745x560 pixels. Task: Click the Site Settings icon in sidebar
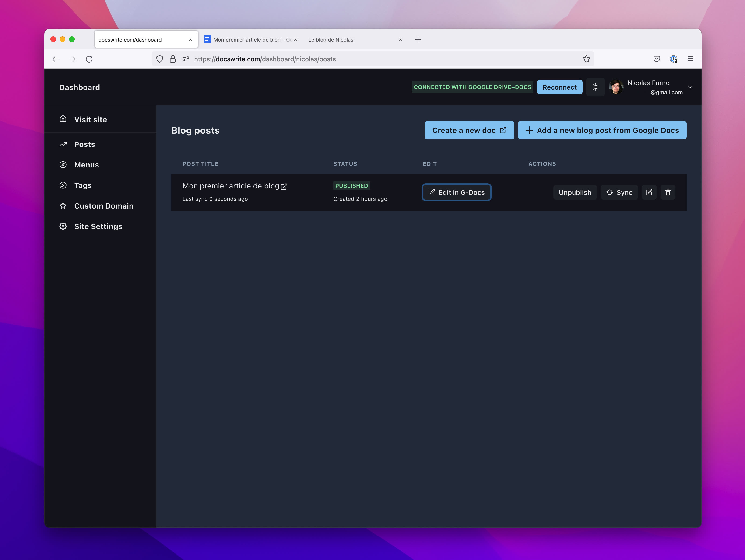pos(63,226)
